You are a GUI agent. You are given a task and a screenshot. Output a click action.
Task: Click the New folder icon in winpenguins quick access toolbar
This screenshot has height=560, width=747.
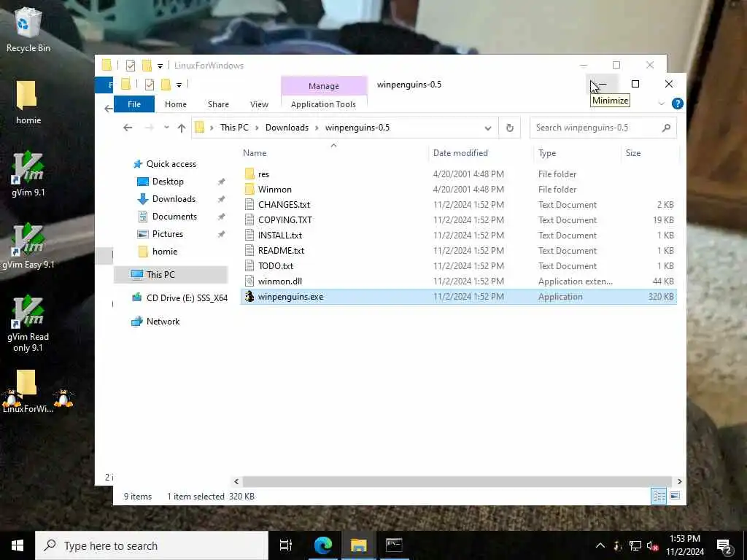click(x=166, y=85)
